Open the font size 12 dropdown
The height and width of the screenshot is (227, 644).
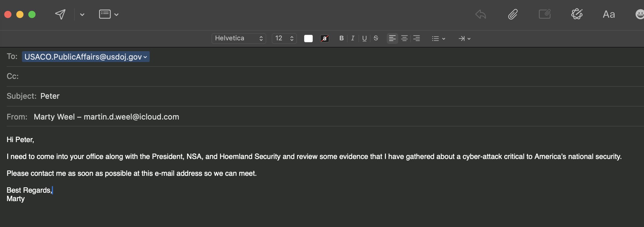coord(284,38)
